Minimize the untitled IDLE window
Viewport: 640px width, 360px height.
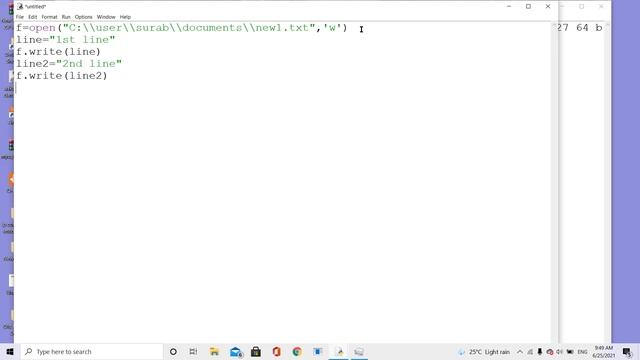tap(509, 7)
